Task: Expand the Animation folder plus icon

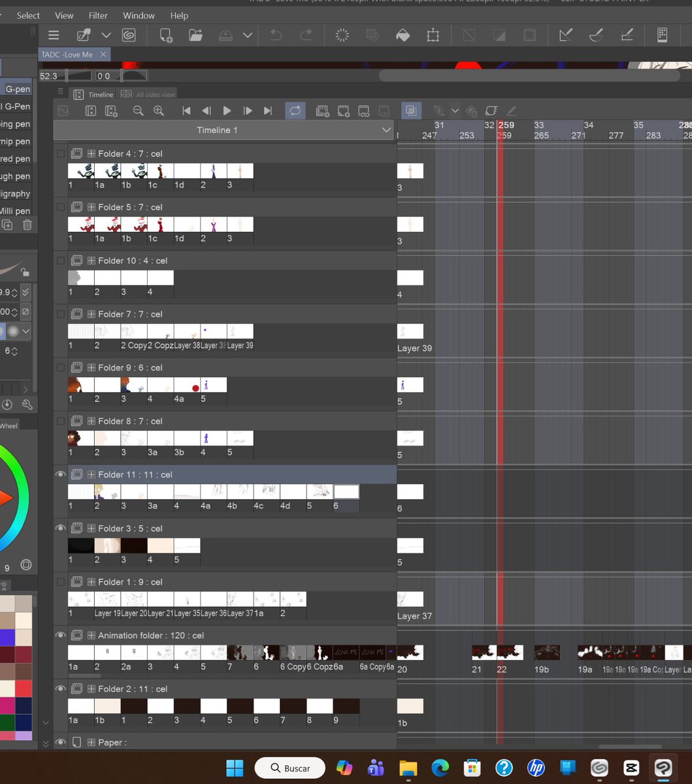Action: click(91, 635)
